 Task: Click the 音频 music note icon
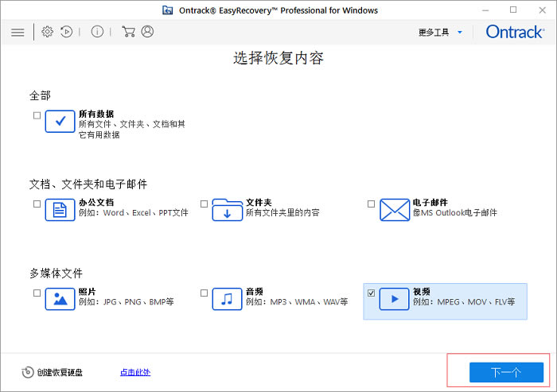(228, 299)
